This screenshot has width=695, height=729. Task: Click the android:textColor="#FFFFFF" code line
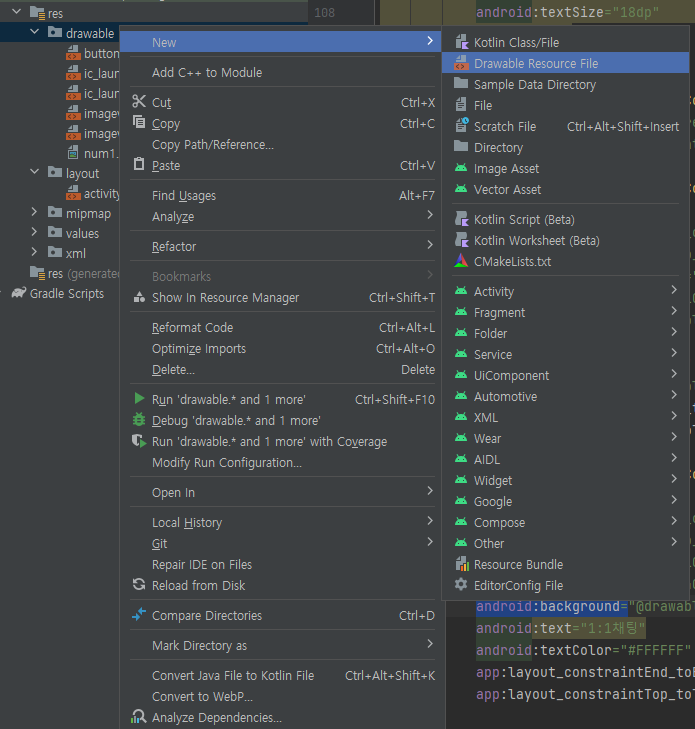coord(582,650)
